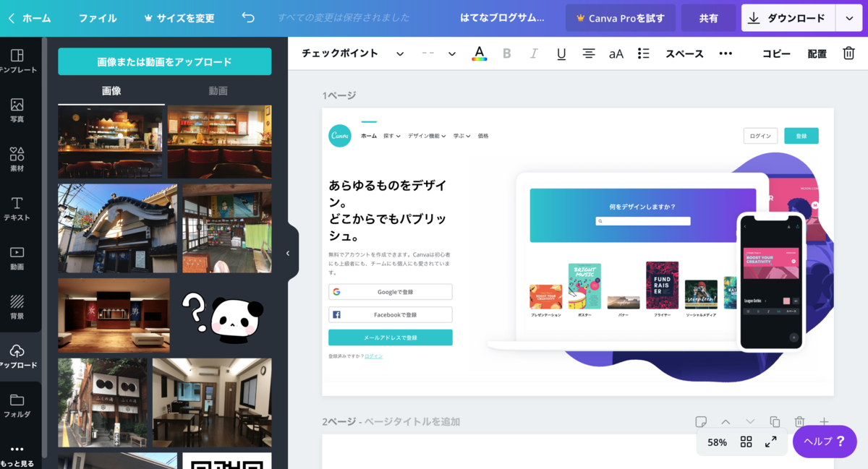This screenshot has height=469, width=868.
Task: Move page 2 up
Action: click(726, 421)
